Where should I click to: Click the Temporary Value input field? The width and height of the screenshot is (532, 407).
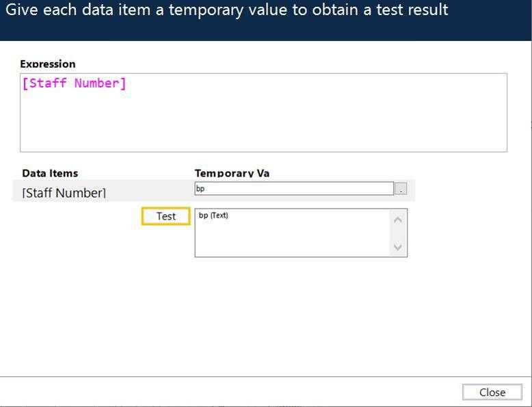click(294, 188)
